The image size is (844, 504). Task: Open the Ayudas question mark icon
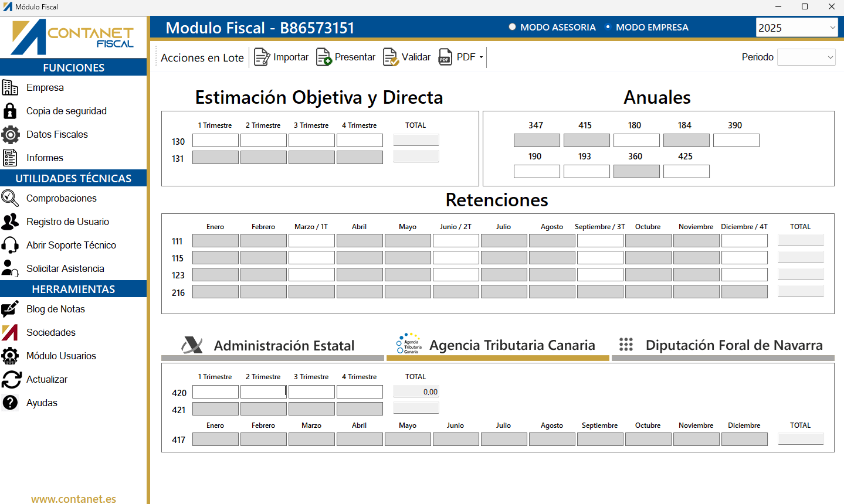pyautogui.click(x=10, y=403)
